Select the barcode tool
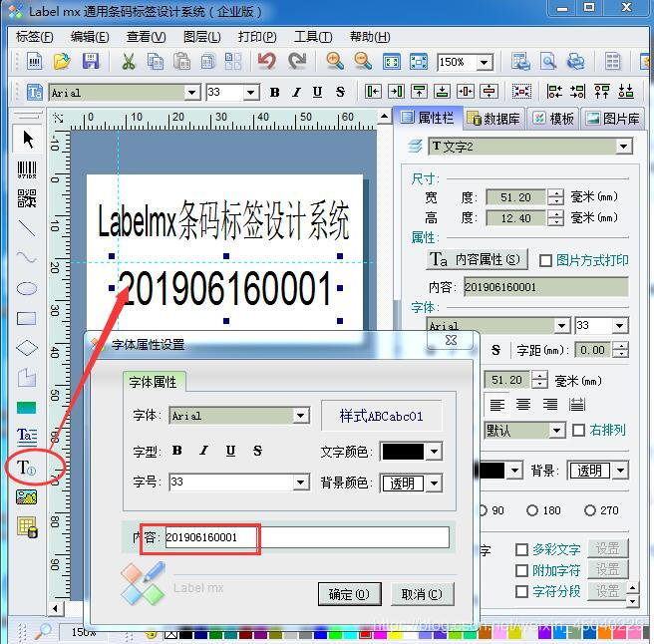654x644 pixels. pyautogui.click(x=27, y=169)
